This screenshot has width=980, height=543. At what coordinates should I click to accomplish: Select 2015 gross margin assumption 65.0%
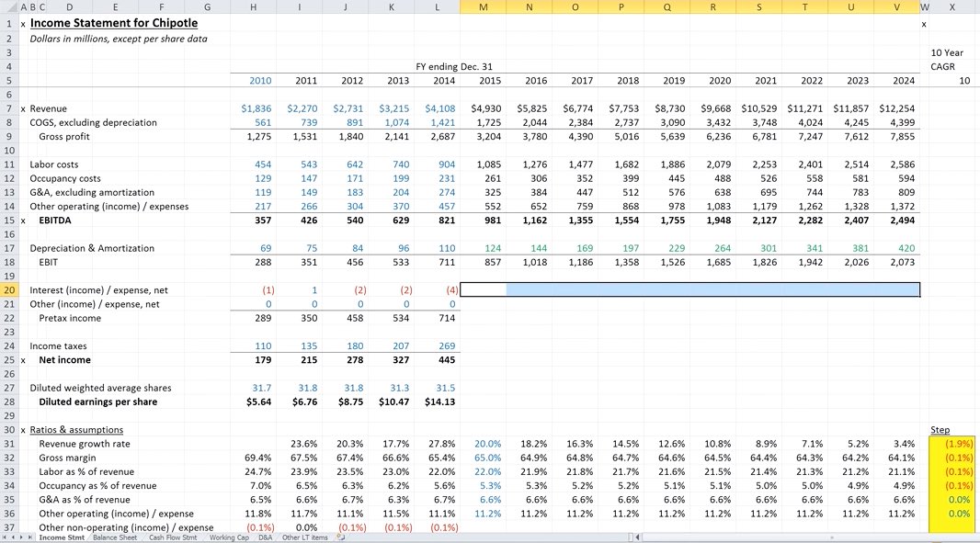coord(487,458)
